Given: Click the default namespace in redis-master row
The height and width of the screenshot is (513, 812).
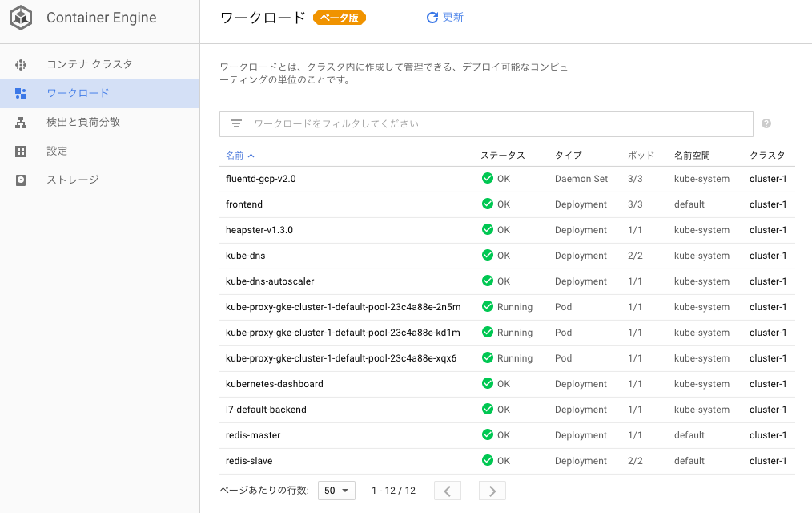Looking at the screenshot, I should tap(689, 435).
